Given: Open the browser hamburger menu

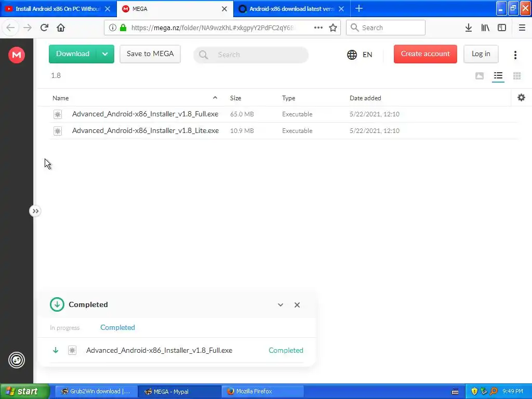Looking at the screenshot, I should point(522,28).
